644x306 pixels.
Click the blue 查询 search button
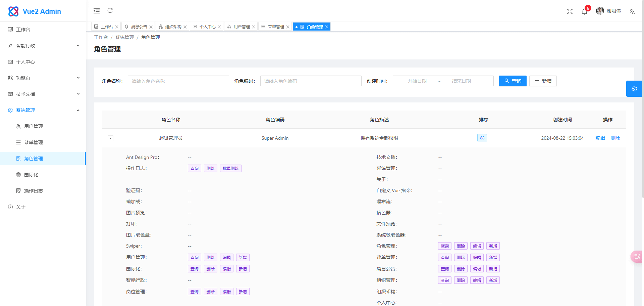(513, 81)
